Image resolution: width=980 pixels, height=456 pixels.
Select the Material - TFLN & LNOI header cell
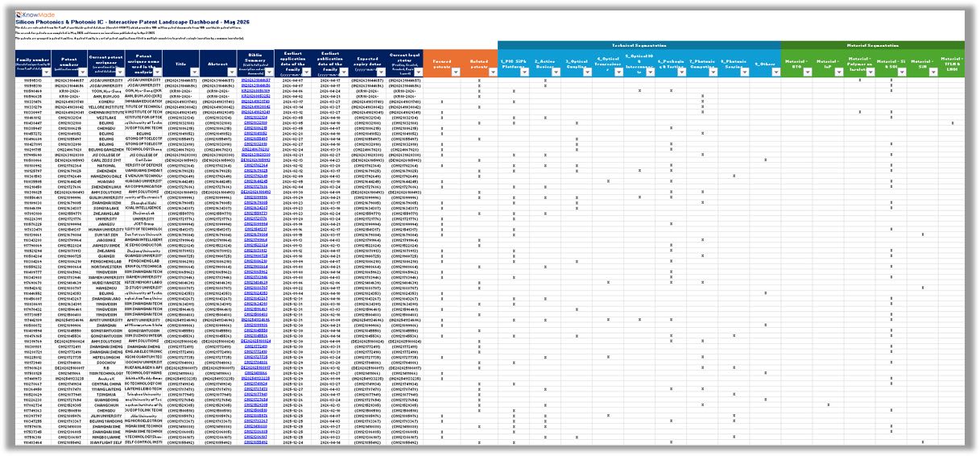click(952, 63)
